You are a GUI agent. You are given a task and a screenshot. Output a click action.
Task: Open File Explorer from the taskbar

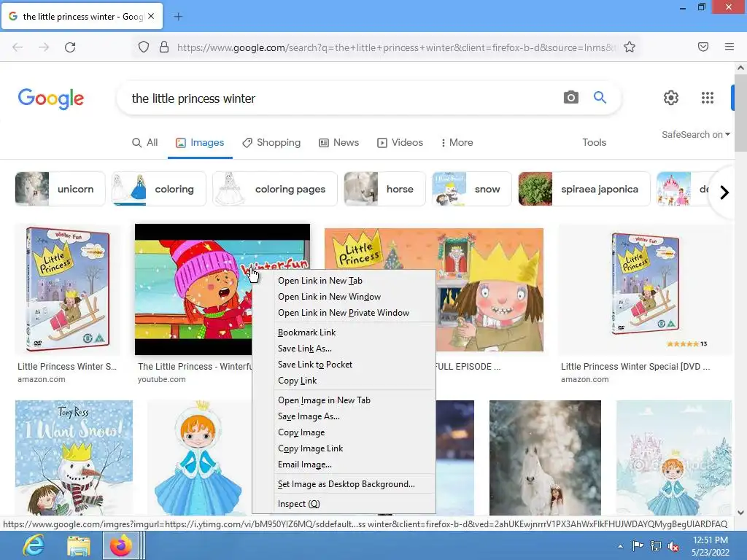[x=79, y=545]
